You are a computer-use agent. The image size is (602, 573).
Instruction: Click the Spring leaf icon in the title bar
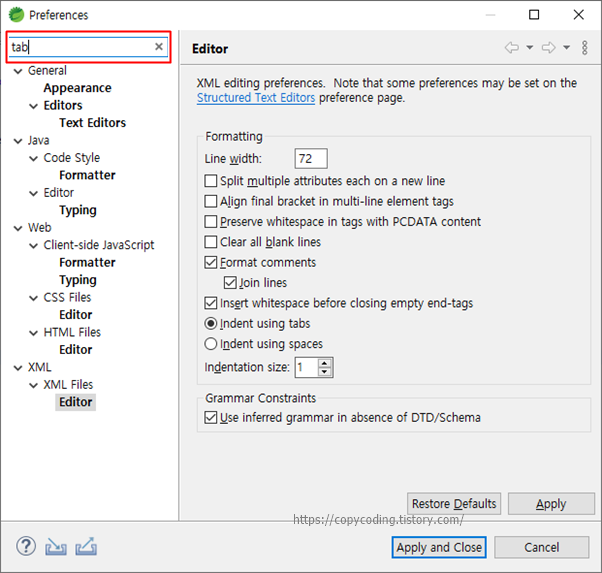coord(17,15)
